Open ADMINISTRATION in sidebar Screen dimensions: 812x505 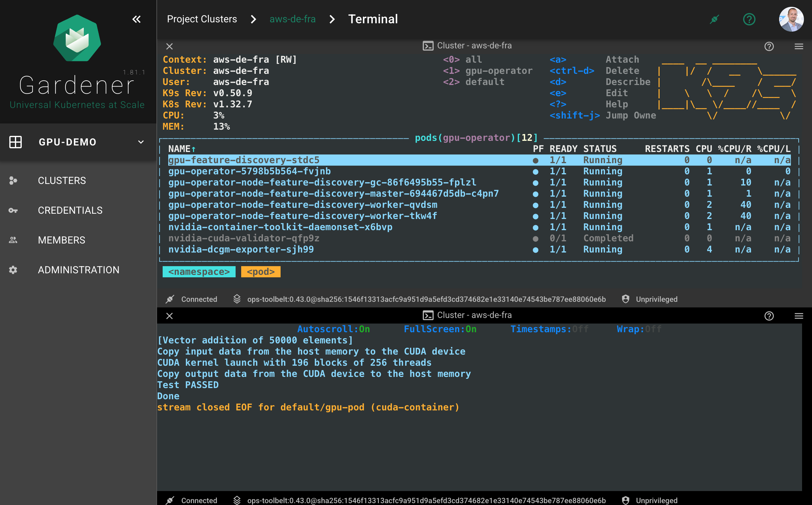point(79,270)
